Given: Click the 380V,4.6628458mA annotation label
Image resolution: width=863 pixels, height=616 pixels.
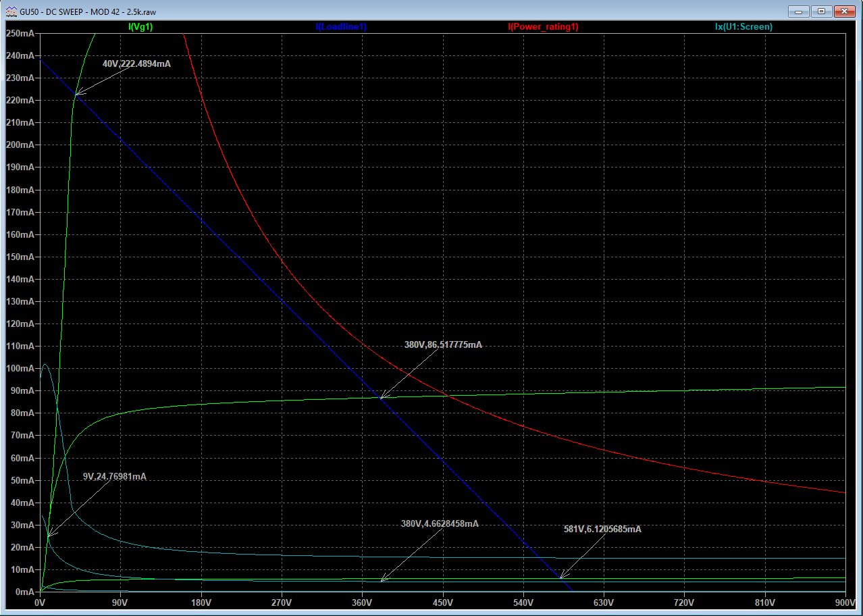Looking at the screenshot, I should [x=440, y=523].
